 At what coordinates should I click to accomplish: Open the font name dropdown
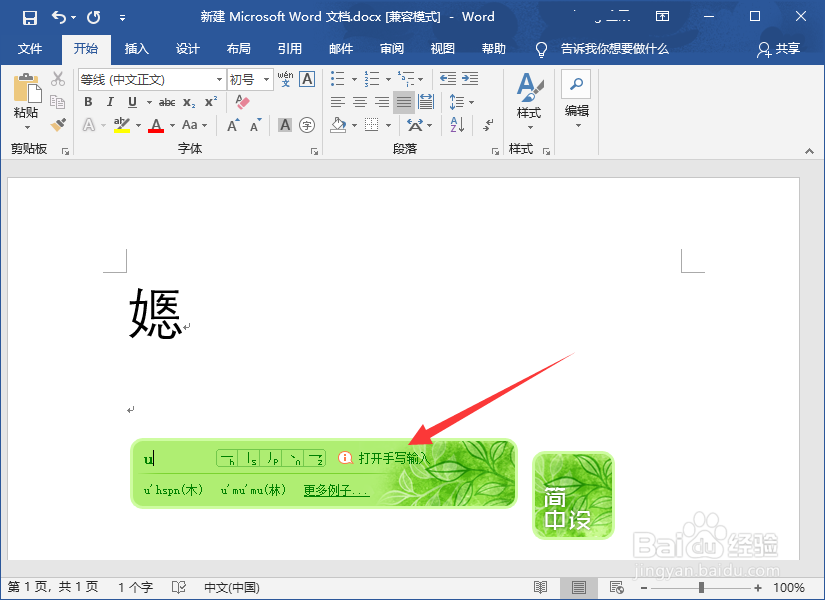point(220,79)
